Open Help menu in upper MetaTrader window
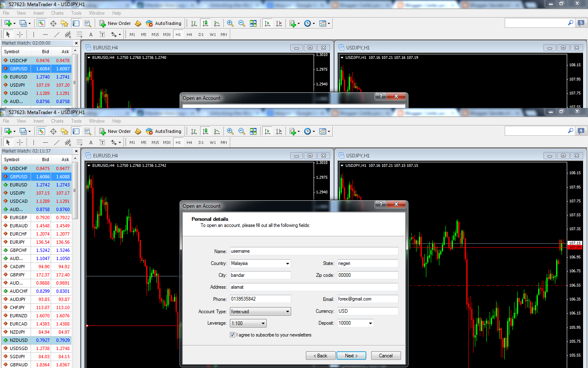The height and width of the screenshot is (368, 588). 117,13
